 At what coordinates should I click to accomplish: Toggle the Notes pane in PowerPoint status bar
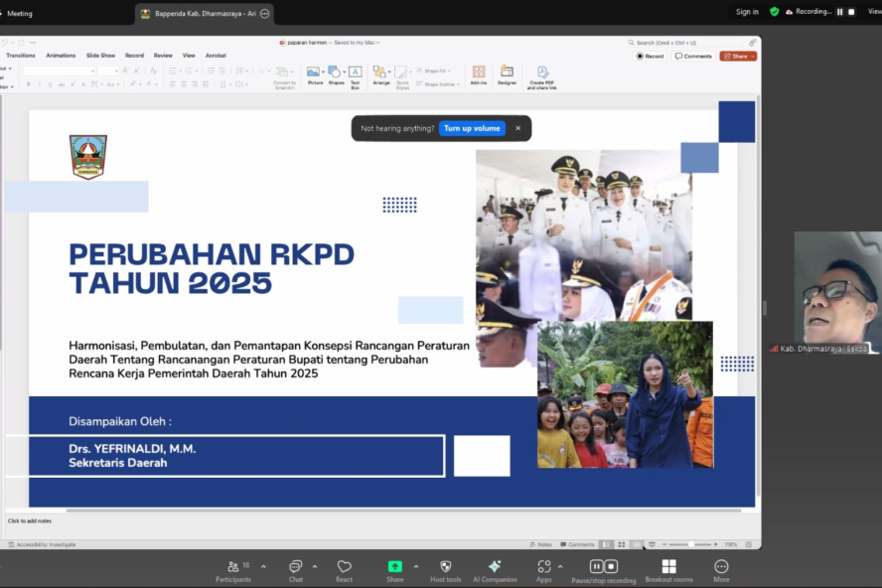pos(541,544)
